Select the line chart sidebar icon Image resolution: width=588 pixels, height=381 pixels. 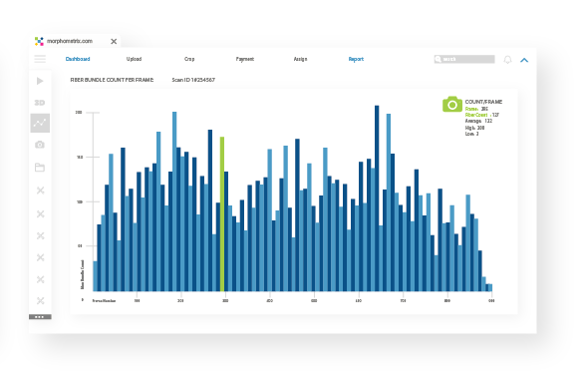[x=40, y=123]
